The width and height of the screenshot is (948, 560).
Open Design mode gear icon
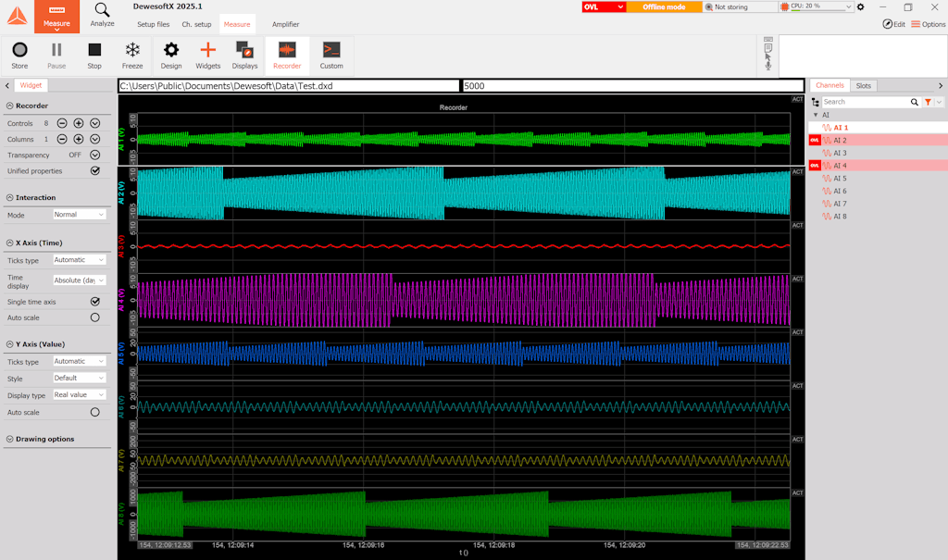[171, 56]
